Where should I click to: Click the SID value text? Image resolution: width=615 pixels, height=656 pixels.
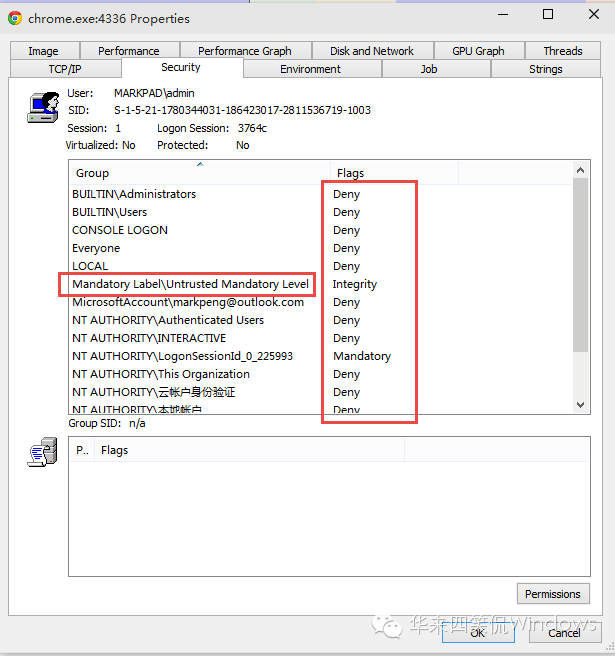(242, 110)
